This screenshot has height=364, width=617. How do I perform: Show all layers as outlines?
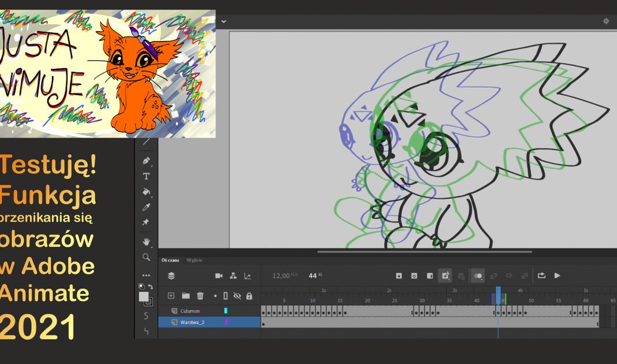(x=225, y=296)
